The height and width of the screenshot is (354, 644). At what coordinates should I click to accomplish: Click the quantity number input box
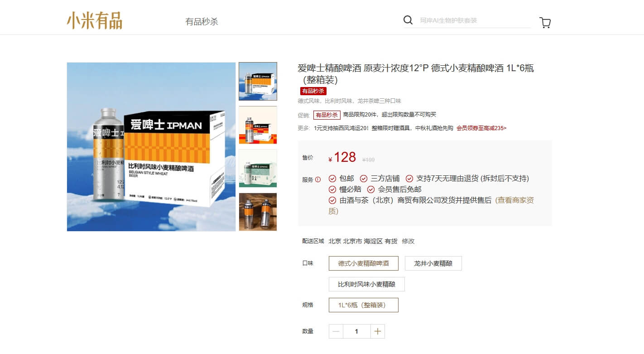pyautogui.click(x=356, y=331)
